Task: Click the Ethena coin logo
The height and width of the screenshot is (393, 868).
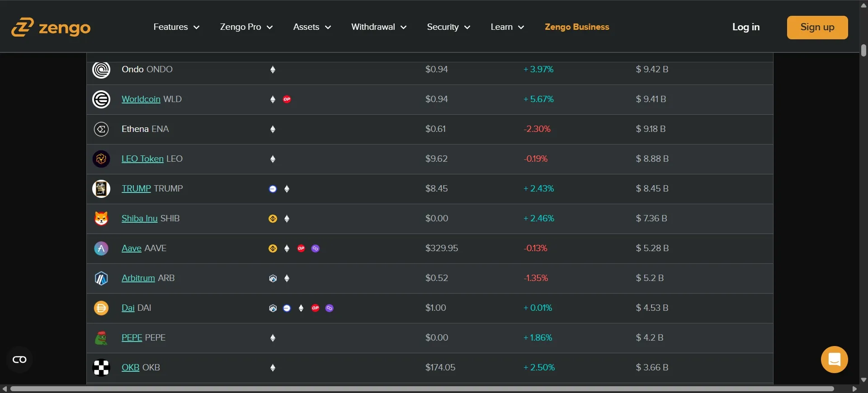Action: (x=101, y=129)
